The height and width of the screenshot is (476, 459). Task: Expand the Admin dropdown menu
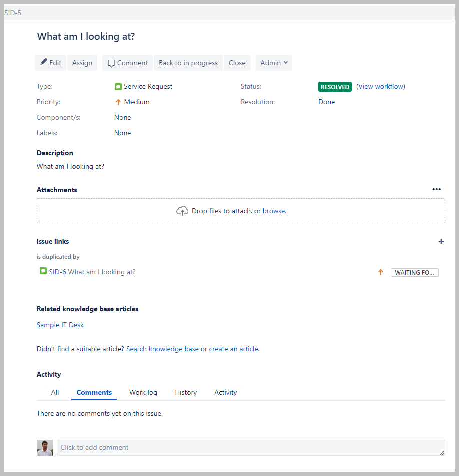click(274, 63)
